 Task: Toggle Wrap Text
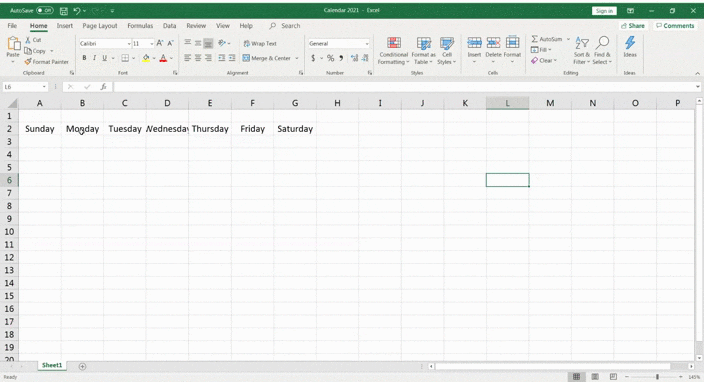point(260,44)
